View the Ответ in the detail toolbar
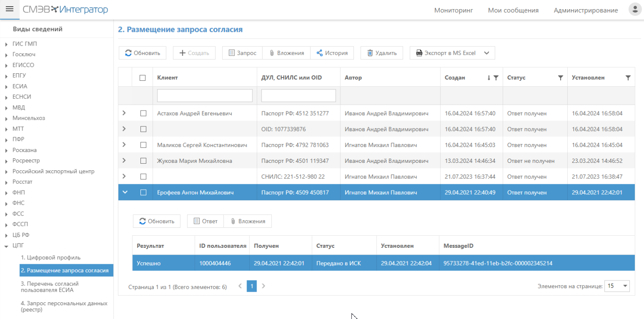Viewport: 644px width, 319px height. 205,221
